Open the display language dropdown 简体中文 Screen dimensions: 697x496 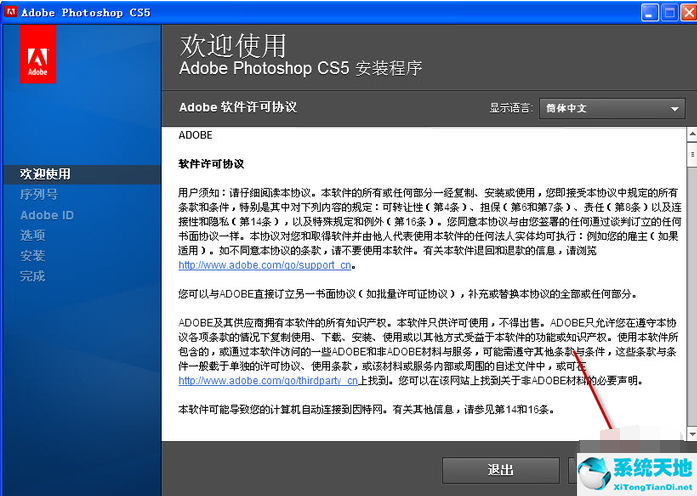[x=612, y=108]
